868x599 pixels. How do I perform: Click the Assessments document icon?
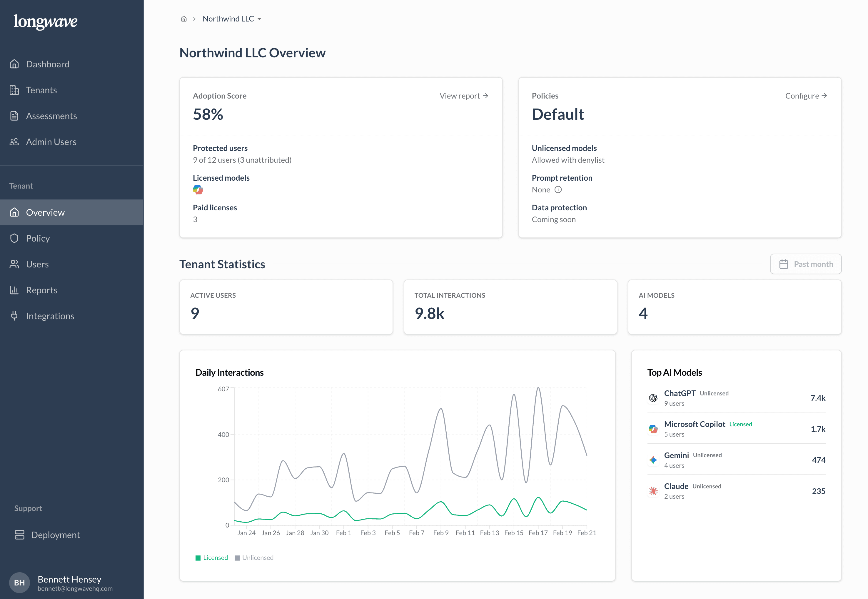tap(14, 116)
